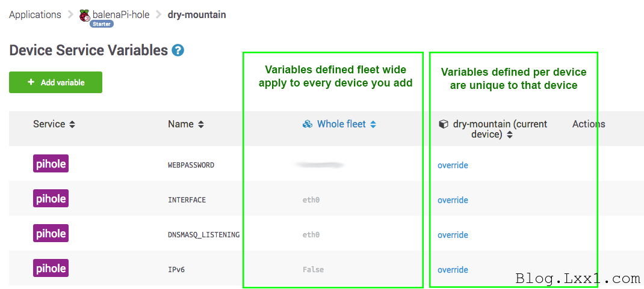
Task: Open dry-mountain device breadcrumb
Action: pos(197,15)
